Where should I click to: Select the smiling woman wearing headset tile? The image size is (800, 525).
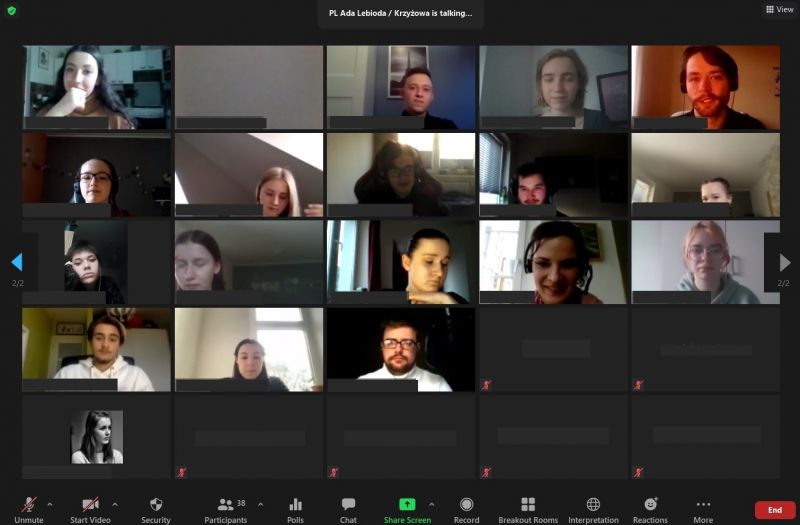click(x=554, y=262)
